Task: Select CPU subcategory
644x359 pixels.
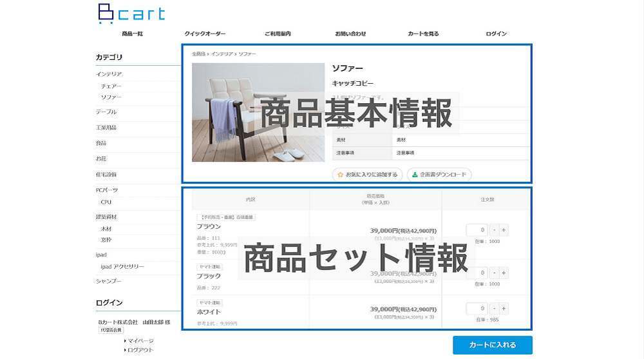Action: [x=106, y=202]
